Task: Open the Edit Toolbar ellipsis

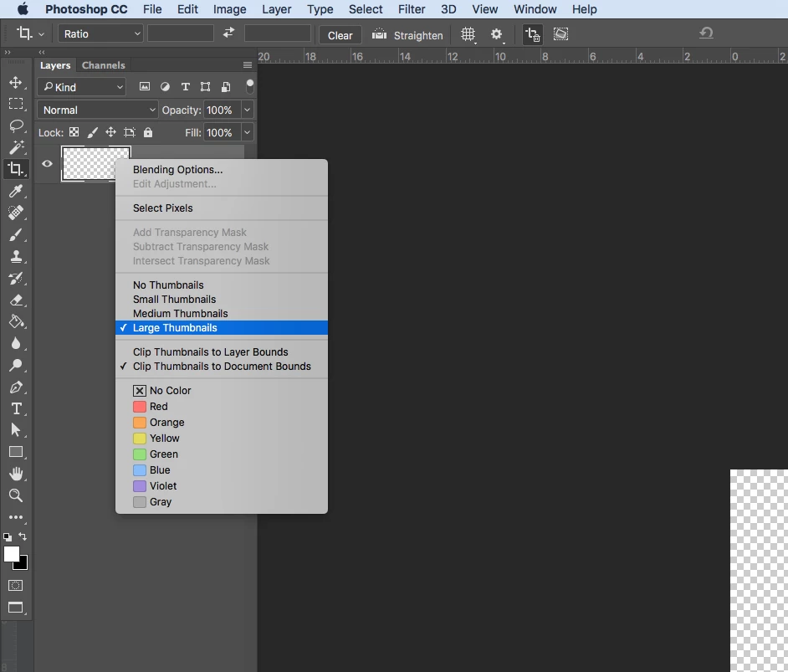Action: pos(16,517)
